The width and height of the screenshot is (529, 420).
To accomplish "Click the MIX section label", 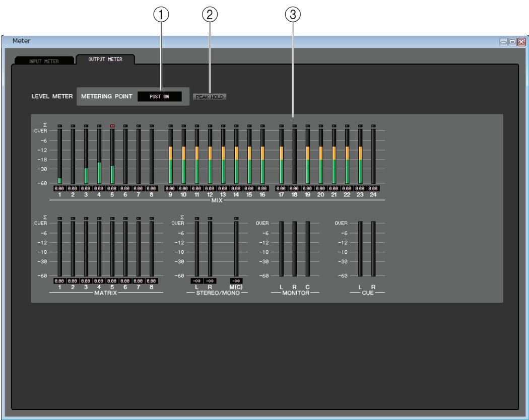I will [x=217, y=200].
